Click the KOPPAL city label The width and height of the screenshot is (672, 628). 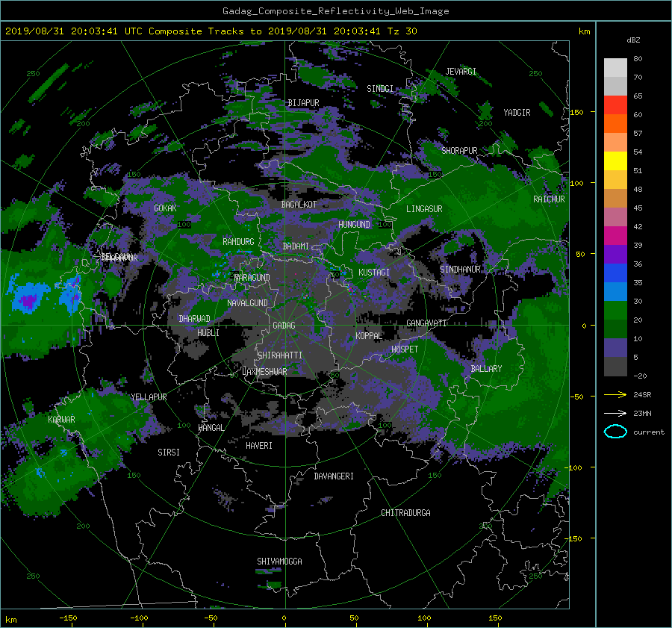coord(369,336)
